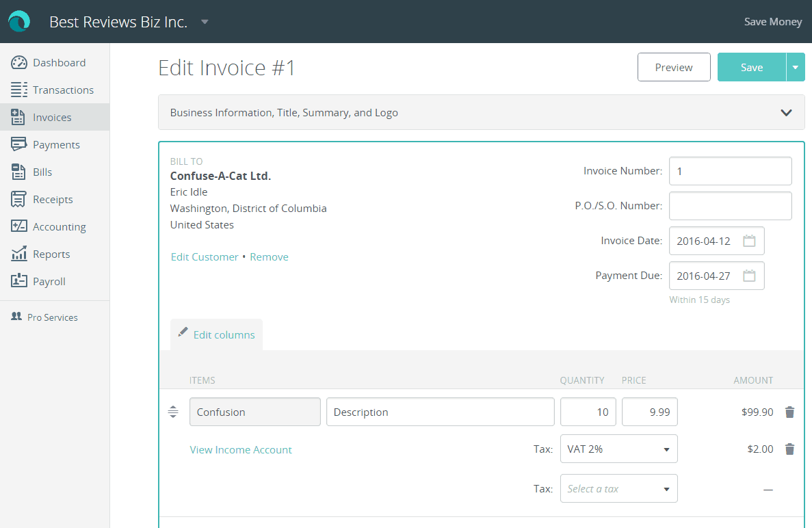Open Reports using the chart icon

coord(18,254)
